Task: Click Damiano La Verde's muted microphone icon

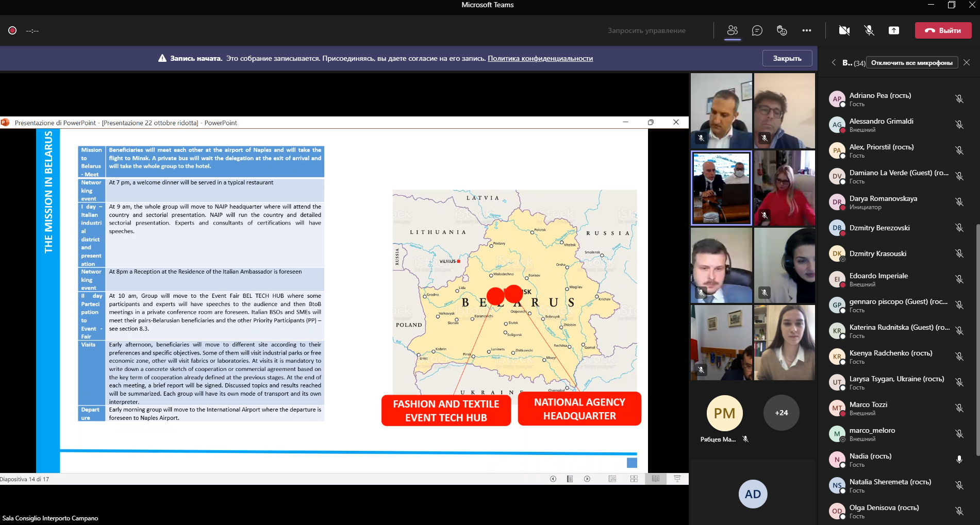Action: [959, 176]
